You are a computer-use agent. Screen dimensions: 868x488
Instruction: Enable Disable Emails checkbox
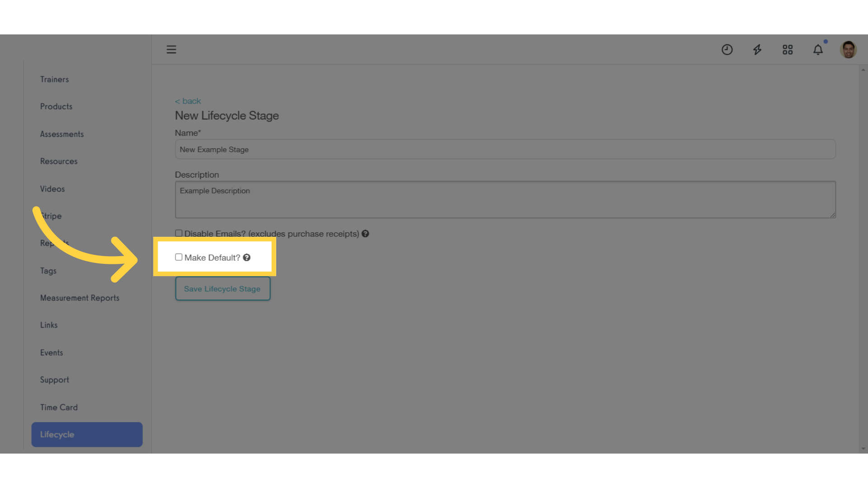click(178, 233)
